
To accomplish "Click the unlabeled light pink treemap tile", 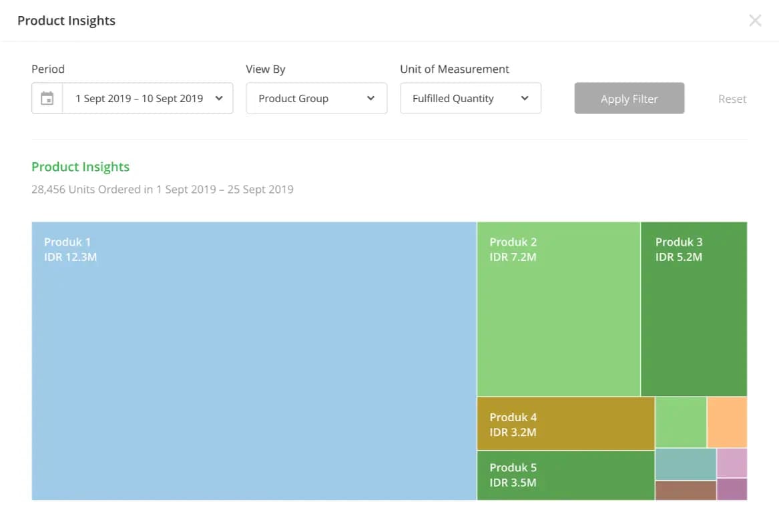I will (732, 463).
